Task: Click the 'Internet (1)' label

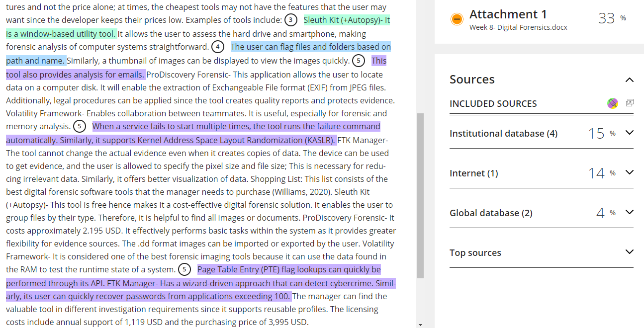Action: pos(474,173)
